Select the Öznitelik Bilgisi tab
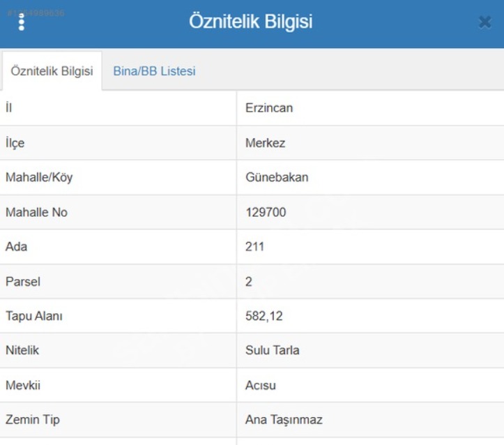The image size is (504, 445). 52,71
